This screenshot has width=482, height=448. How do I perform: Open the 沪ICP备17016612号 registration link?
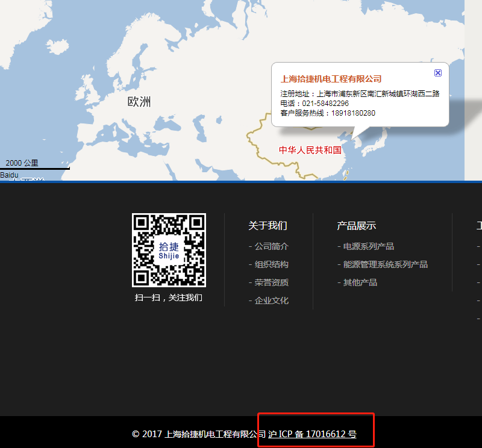coord(312,433)
